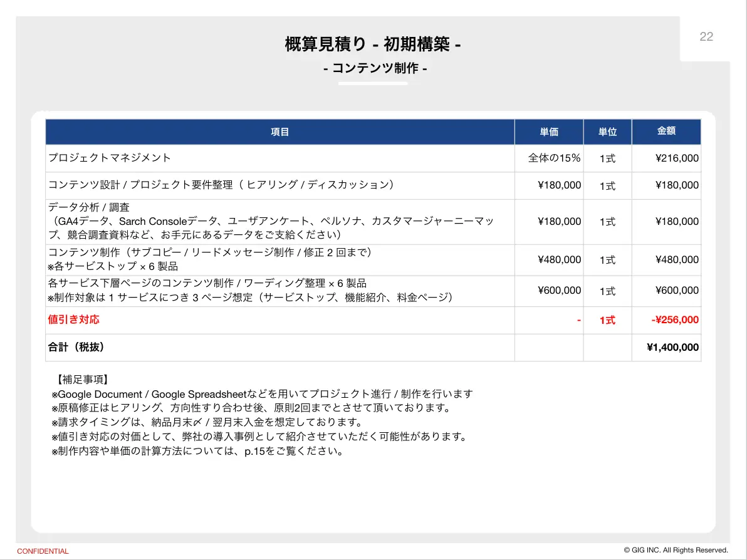The height and width of the screenshot is (560, 747).
Task: Click the 単位 column header
Action: 607,132
